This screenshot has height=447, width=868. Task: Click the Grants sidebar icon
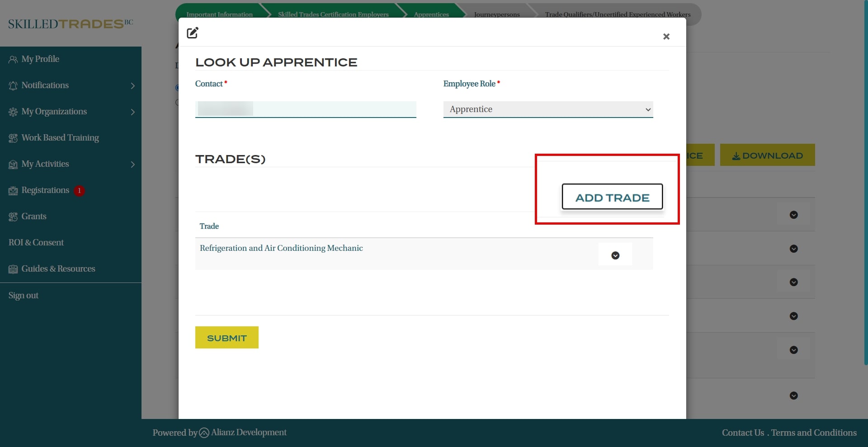[x=13, y=217]
